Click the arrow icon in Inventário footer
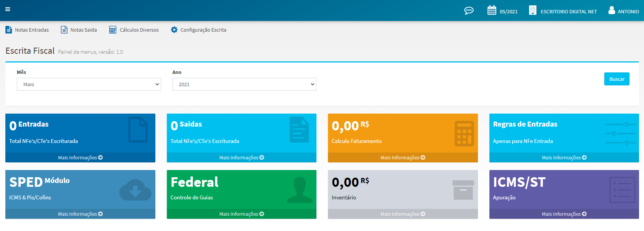Screen dimensions: 644x231 pyautogui.click(x=423, y=214)
